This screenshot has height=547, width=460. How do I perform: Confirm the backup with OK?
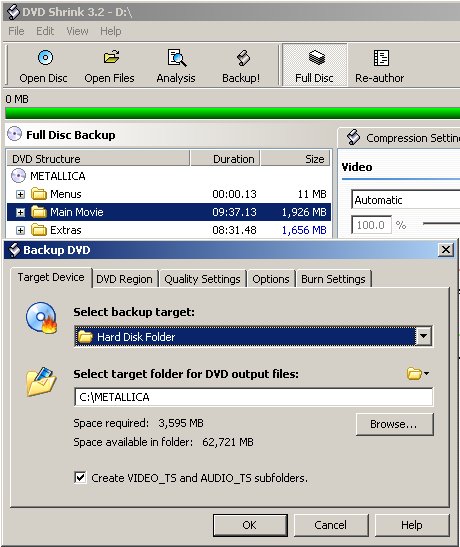click(x=250, y=525)
